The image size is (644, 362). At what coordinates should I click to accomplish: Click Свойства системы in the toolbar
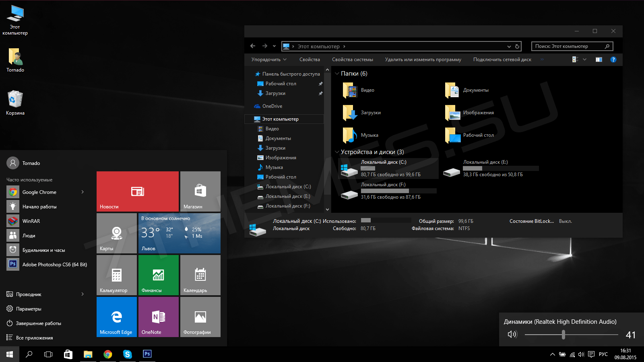(352, 60)
